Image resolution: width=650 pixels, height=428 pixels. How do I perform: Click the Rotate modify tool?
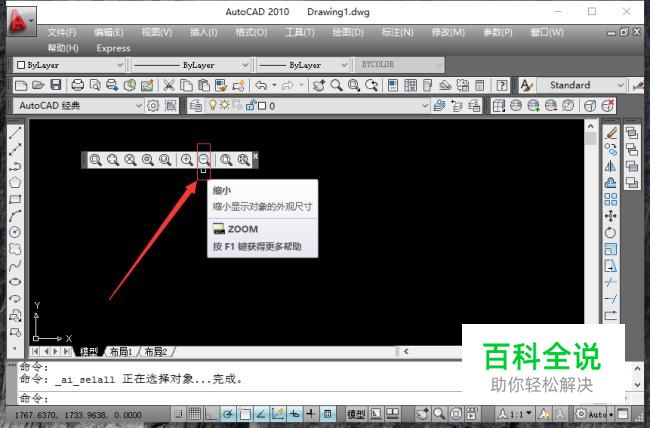click(x=611, y=232)
